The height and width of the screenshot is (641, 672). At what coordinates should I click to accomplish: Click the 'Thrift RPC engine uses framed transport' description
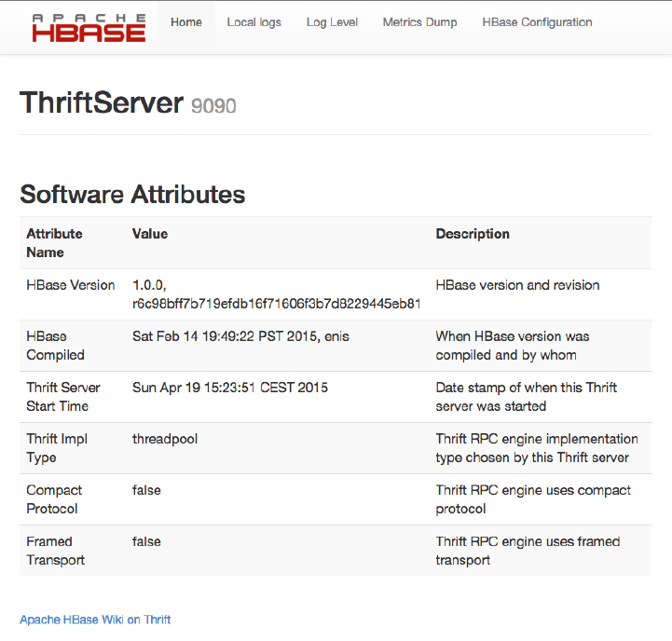[x=528, y=551]
